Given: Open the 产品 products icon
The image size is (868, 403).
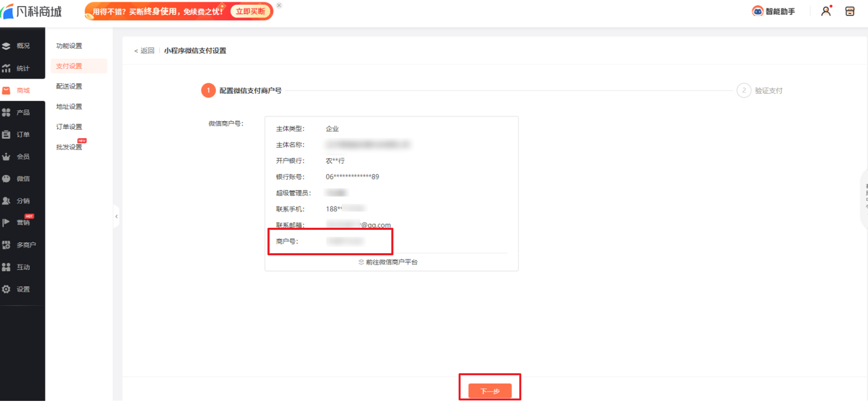Looking at the screenshot, I should coord(6,112).
